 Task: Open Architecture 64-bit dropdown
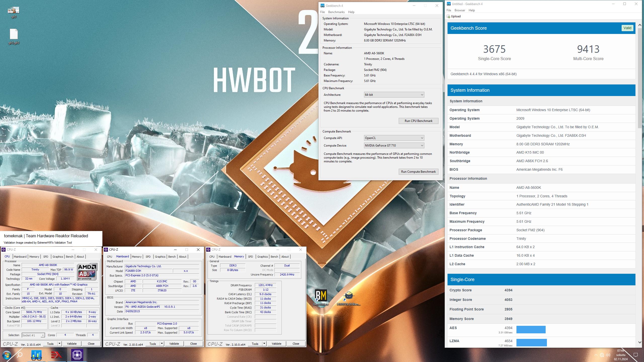pos(394,95)
